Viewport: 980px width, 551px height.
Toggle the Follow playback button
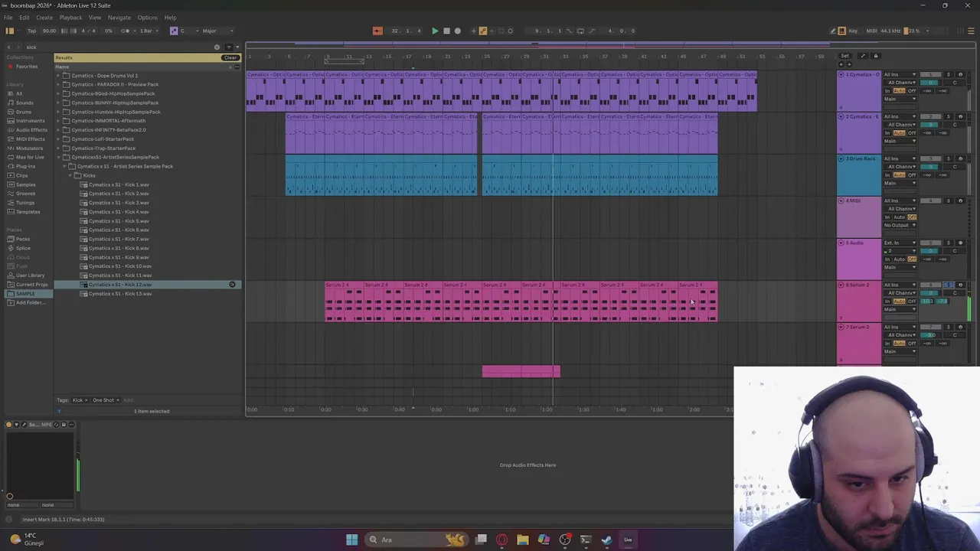[x=377, y=31]
